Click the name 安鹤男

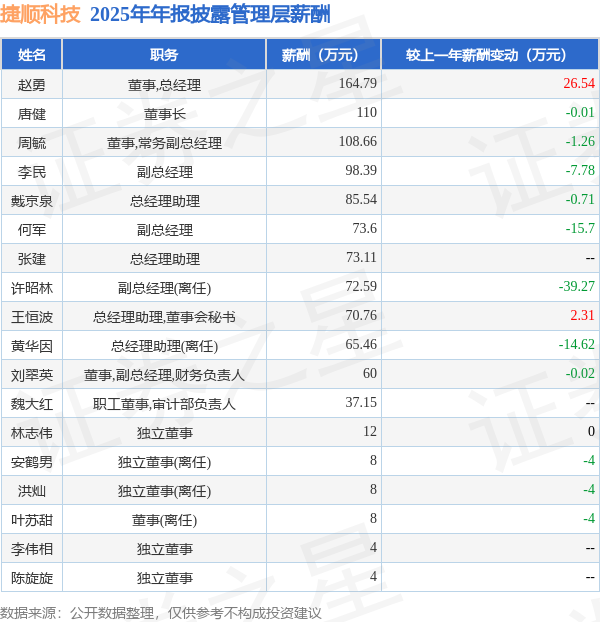(x=32, y=462)
